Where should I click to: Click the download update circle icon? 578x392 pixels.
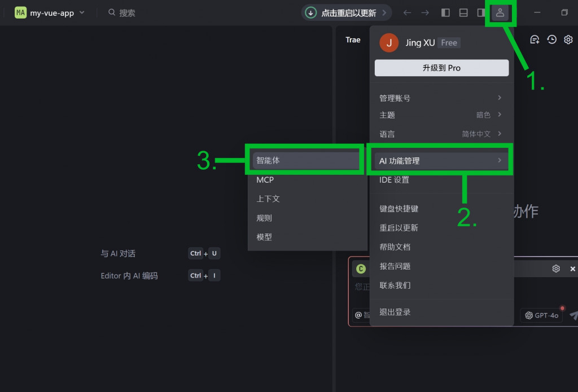click(311, 12)
